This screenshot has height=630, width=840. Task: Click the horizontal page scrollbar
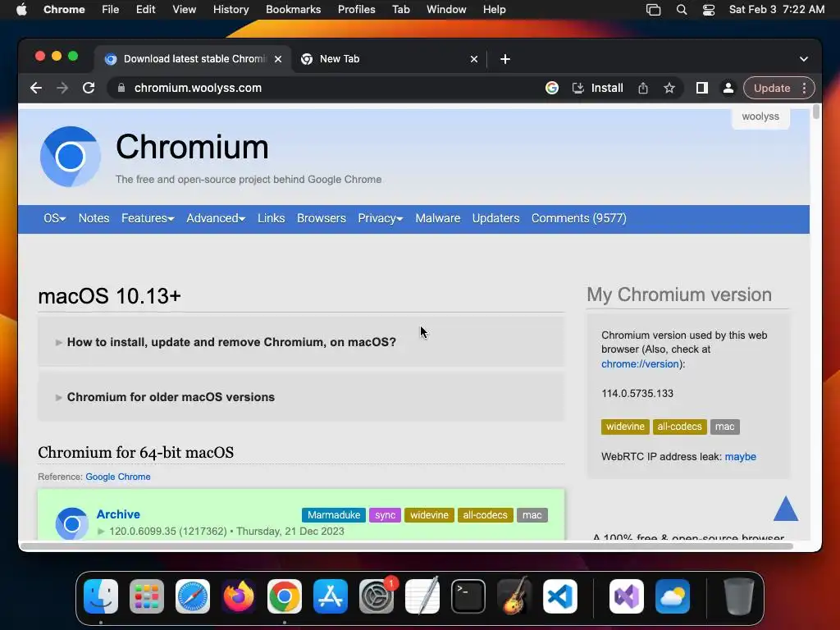(406, 546)
